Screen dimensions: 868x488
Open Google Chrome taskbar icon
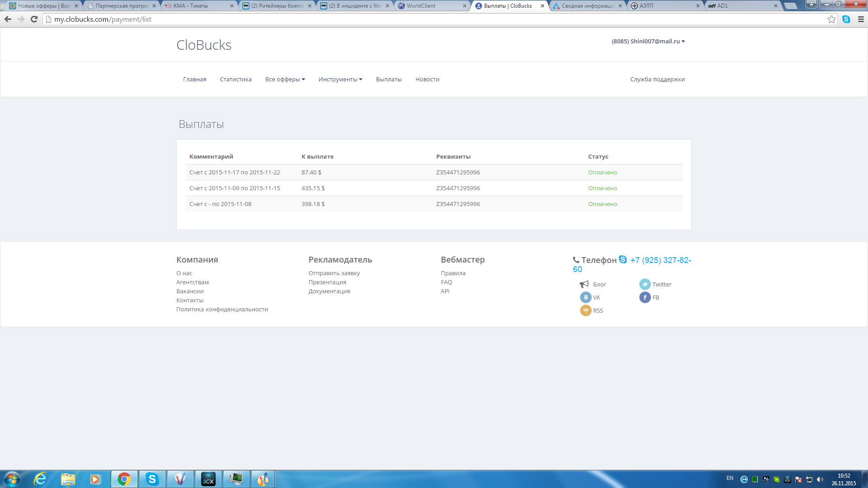pos(124,479)
